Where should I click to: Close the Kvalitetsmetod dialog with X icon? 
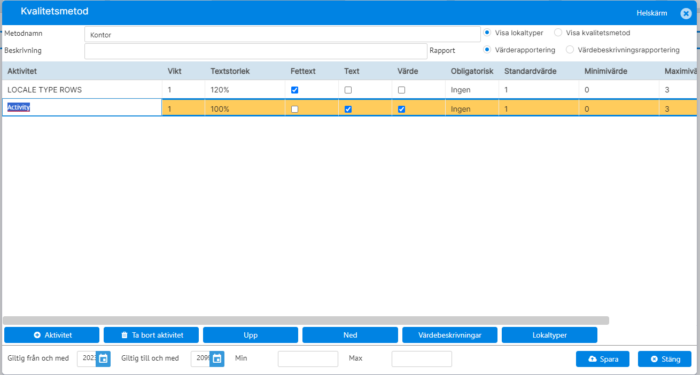click(x=686, y=13)
